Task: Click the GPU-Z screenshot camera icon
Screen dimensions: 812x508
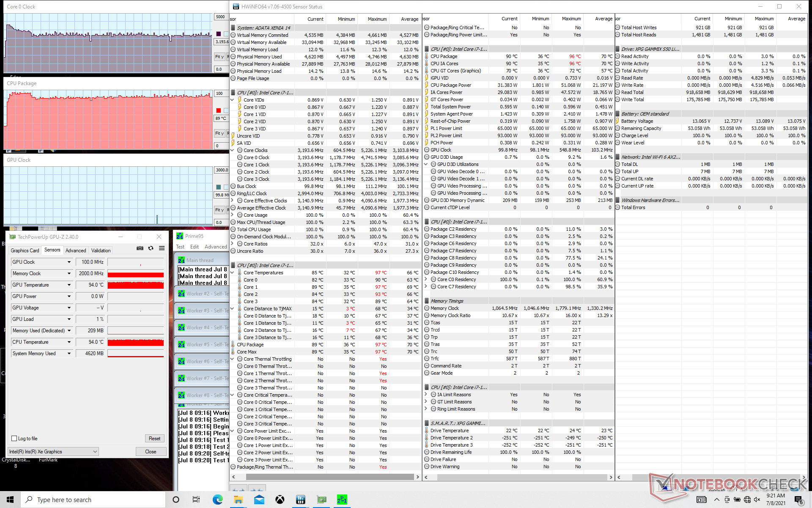Action: (x=140, y=248)
